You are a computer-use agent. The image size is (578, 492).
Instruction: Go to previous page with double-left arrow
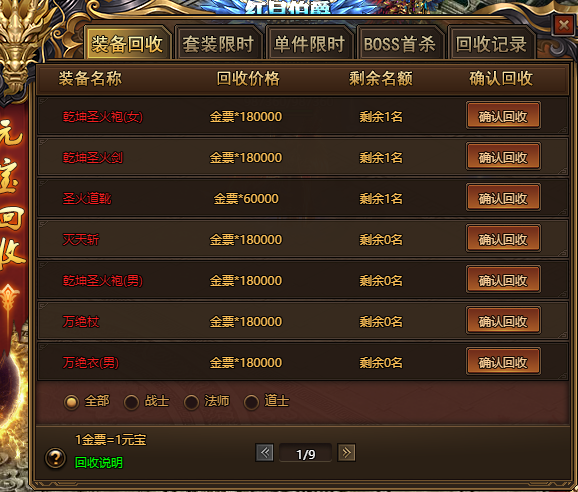point(265,452)
